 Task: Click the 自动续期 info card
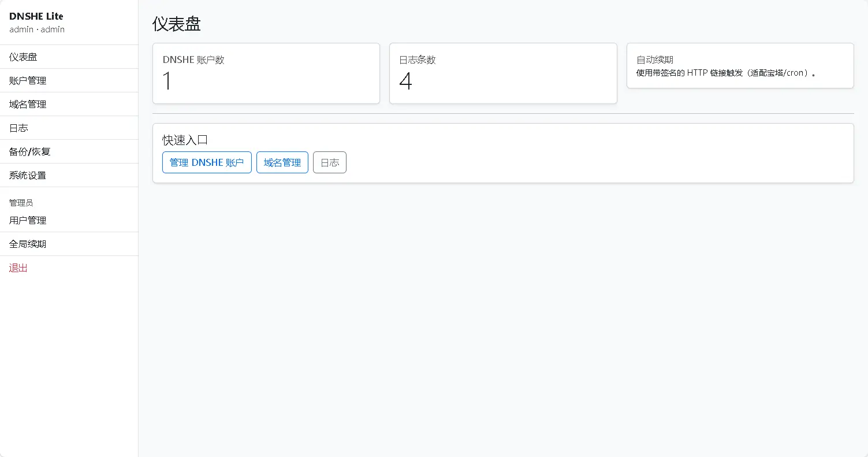pyautogui.click(x=740, y=66)
